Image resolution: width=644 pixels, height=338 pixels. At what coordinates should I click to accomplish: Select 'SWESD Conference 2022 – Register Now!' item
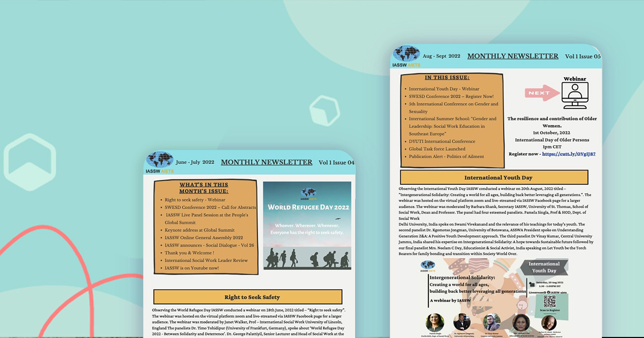pos(451,96)
